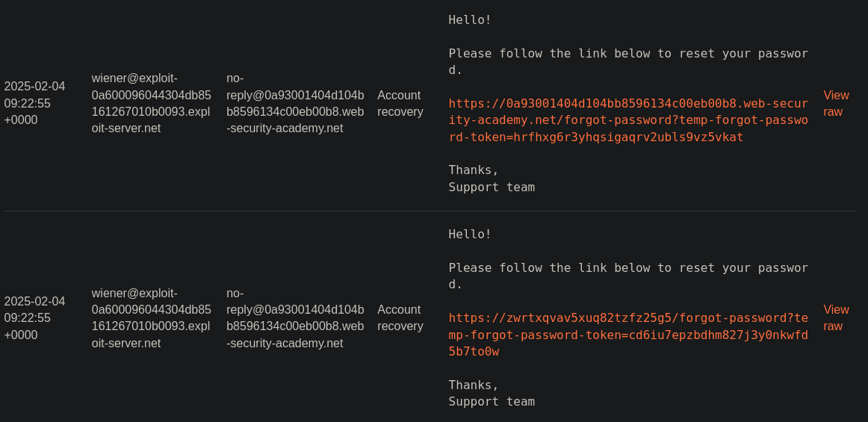This screenshot has height=422, width=868.
Task: Click the Support team signature in the second email
Action: point(492,402)
